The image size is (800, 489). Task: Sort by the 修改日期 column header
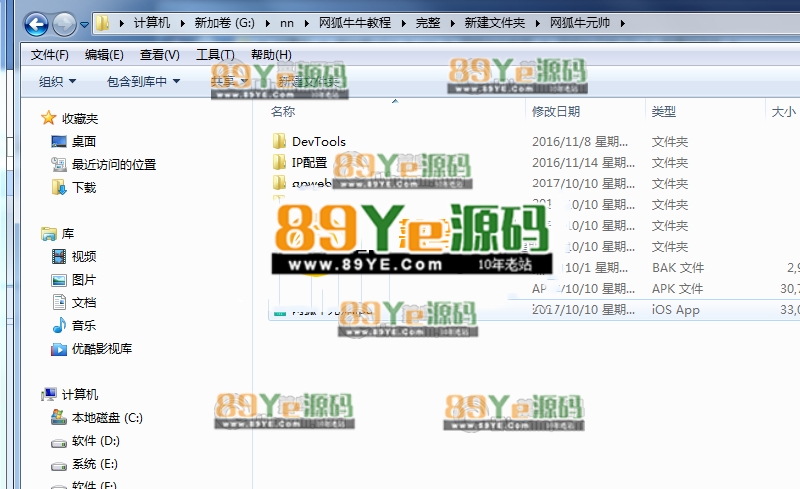pos(556,111)
